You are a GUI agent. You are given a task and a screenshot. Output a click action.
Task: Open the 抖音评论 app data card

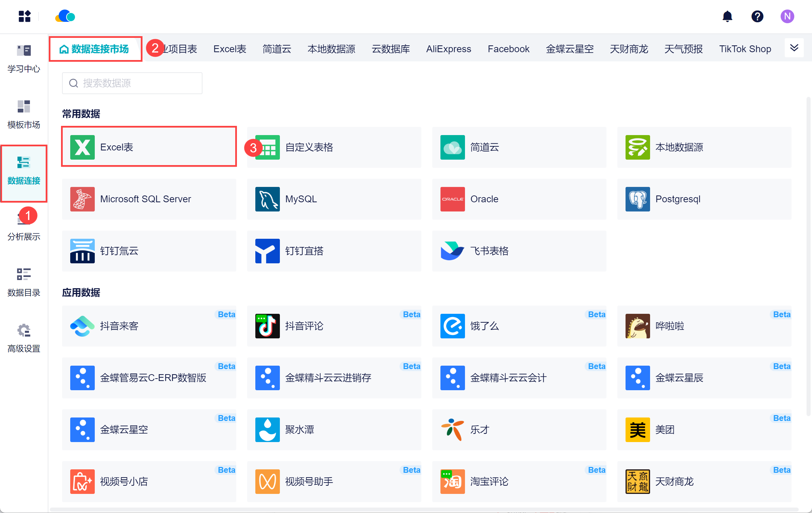click(x=334, y=326)
